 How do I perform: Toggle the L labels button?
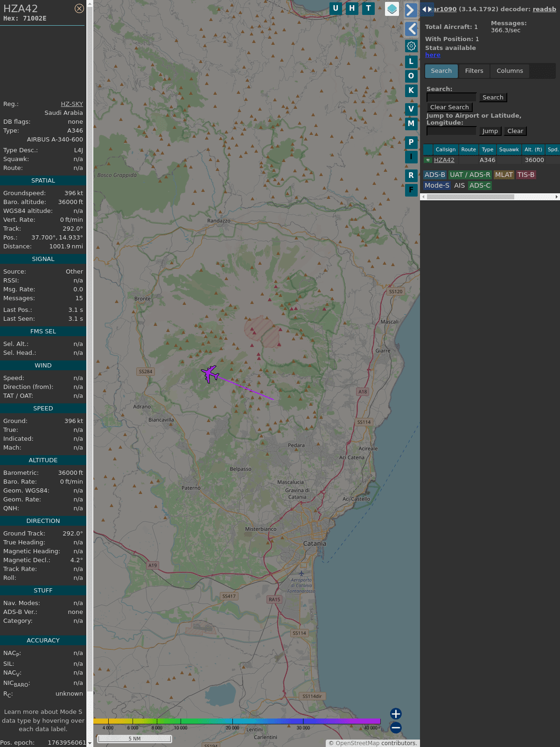(x=411, y=62)
